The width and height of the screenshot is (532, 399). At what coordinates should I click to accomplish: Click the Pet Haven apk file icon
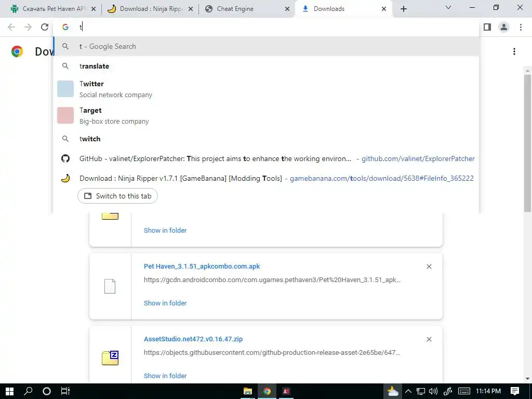click(x=110, y=286)
